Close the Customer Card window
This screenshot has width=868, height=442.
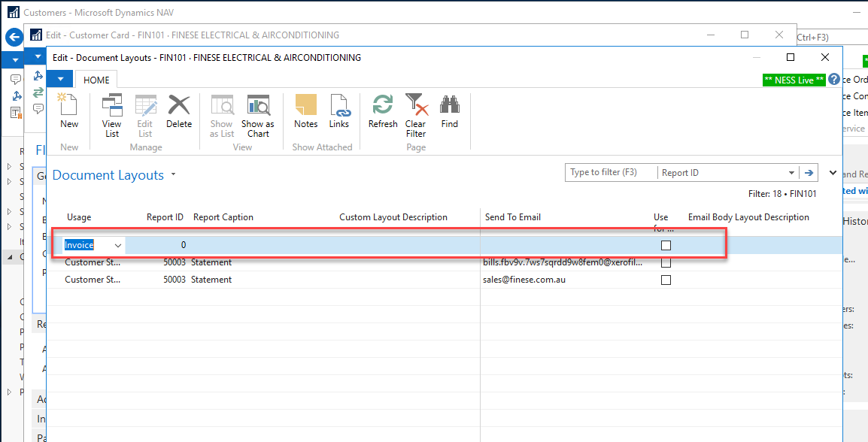pos(779,35)
